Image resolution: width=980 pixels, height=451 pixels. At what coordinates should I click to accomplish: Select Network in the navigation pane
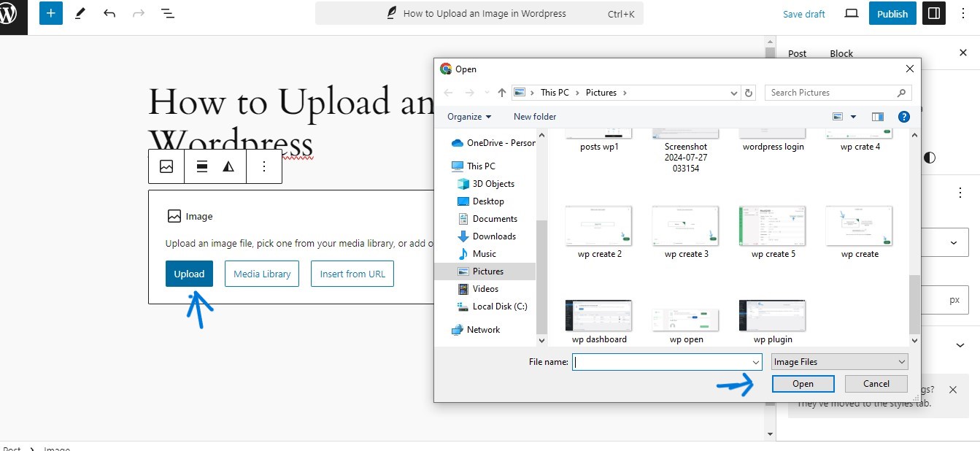coord(476,329)
